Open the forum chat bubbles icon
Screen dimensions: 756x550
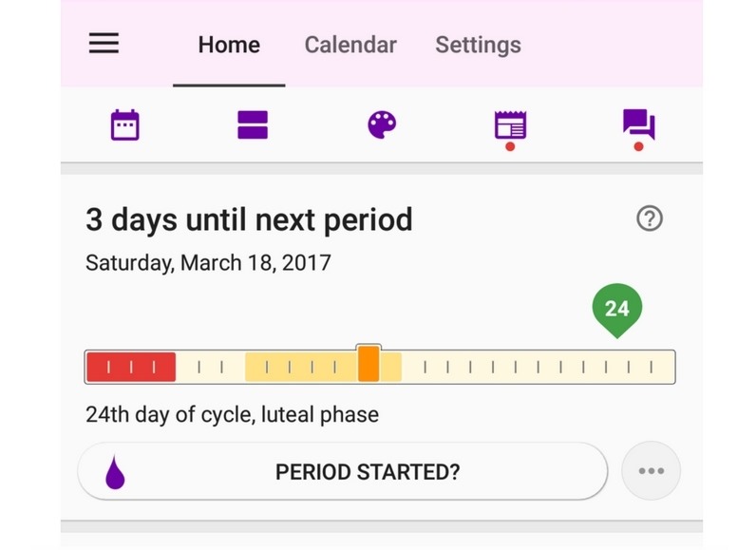click(x=638, y=124)
